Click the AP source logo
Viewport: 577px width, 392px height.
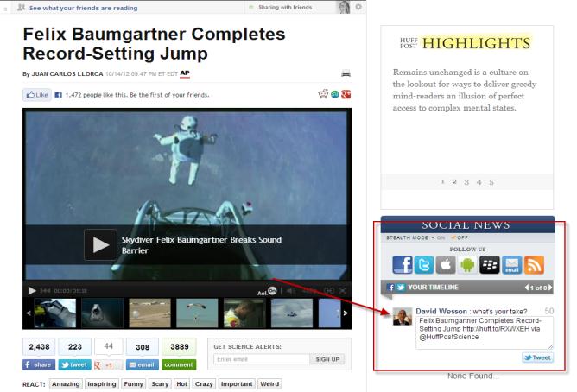(185, 73)
